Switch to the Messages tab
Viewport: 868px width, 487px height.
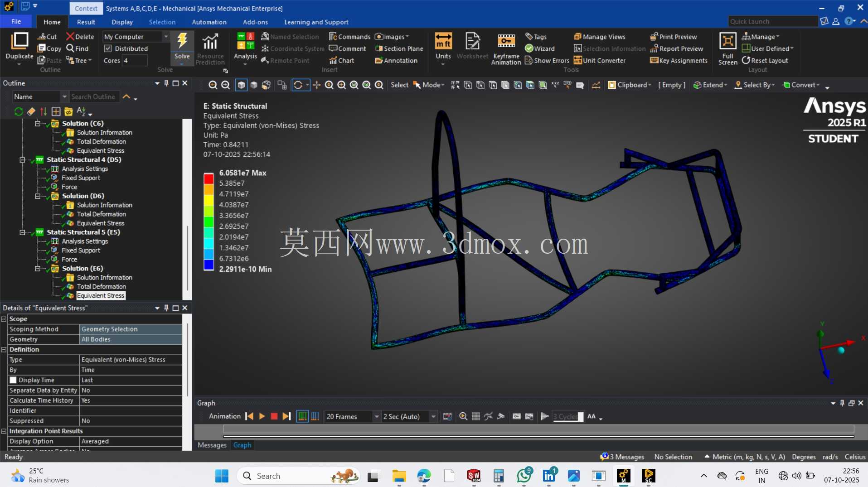tap(212, 445)
